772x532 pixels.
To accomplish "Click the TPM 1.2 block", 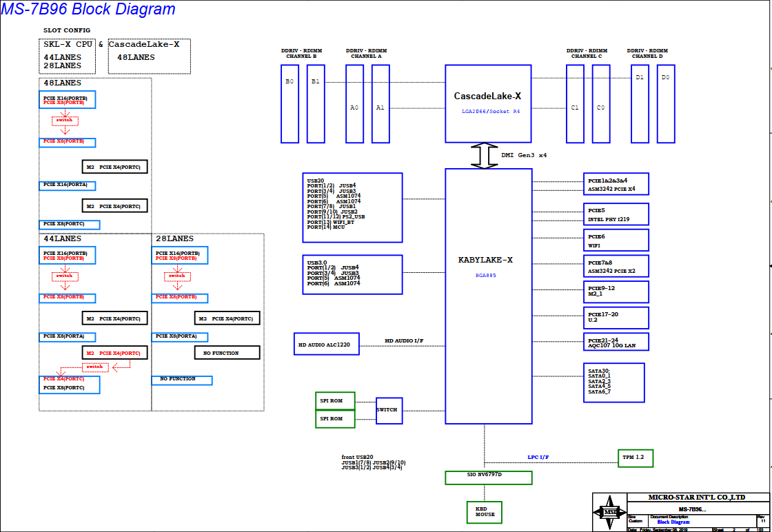I will coord(635,458).
